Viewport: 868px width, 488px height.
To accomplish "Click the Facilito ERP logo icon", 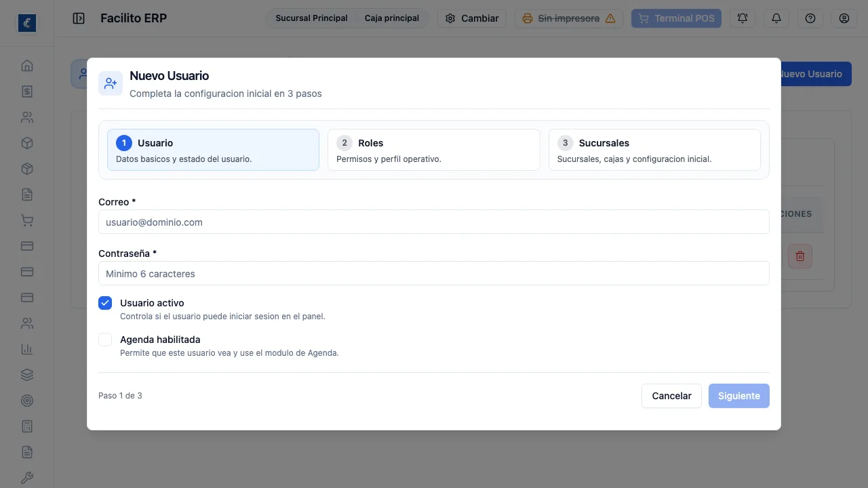I will (x=27, y=23).
